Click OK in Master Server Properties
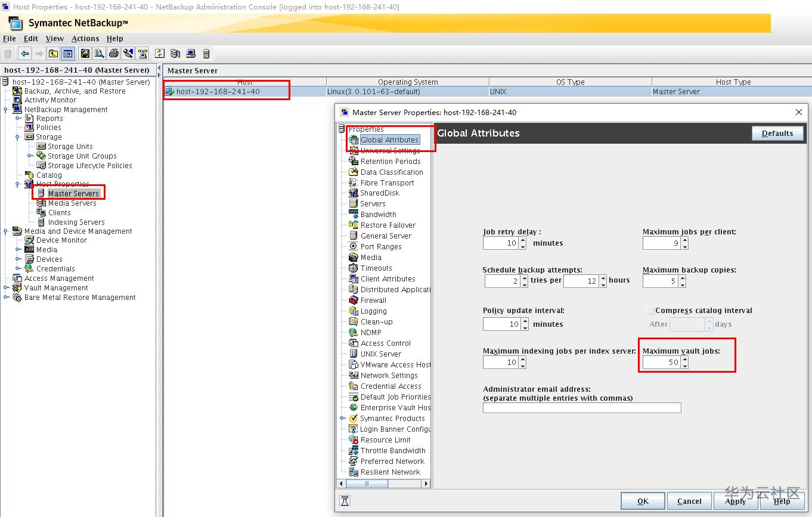This screenshot has height=517, width=812. click(643, 501)
